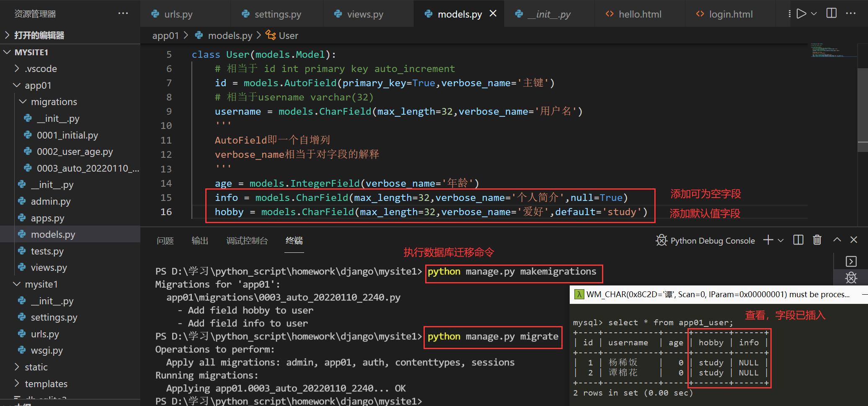
Task: Click the class User definition line
Action: point(263,54)
